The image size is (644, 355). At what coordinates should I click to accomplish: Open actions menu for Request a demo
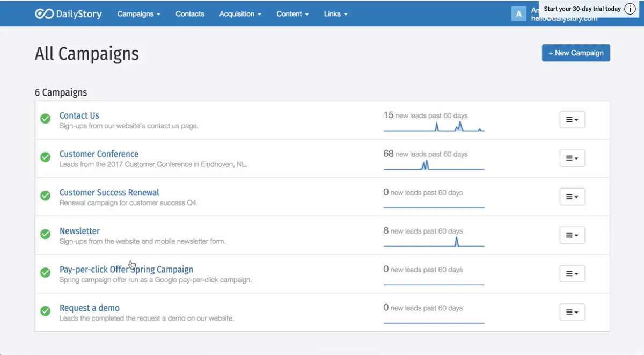click(x=572, y=312)
